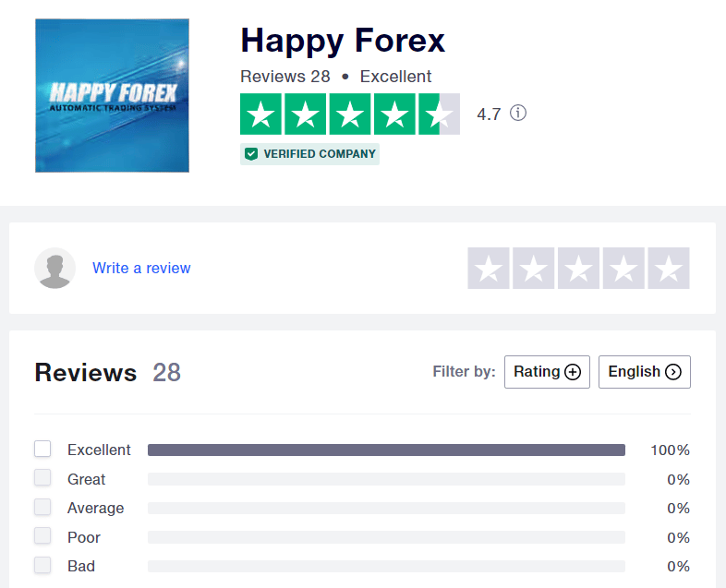The image size is (726, 588).
Task: Click the Write a review link
Action: pyautogui.click(x=141, y=269)
